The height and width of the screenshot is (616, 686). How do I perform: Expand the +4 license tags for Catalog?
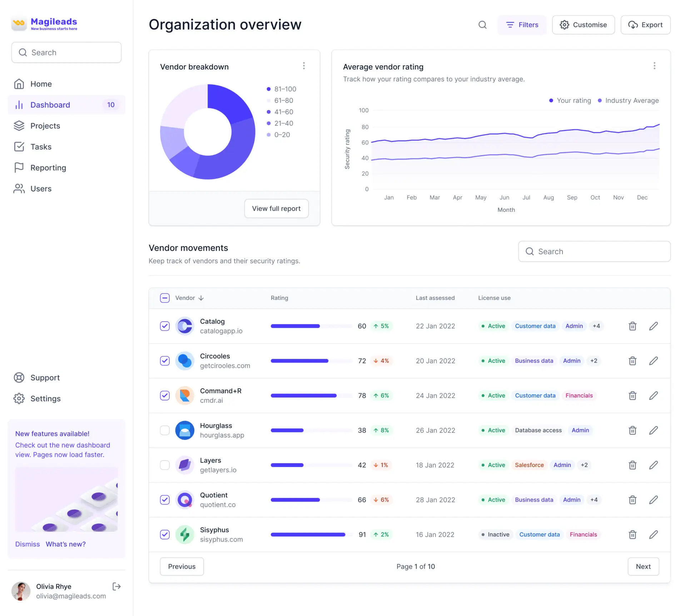[x=596, y=326]
